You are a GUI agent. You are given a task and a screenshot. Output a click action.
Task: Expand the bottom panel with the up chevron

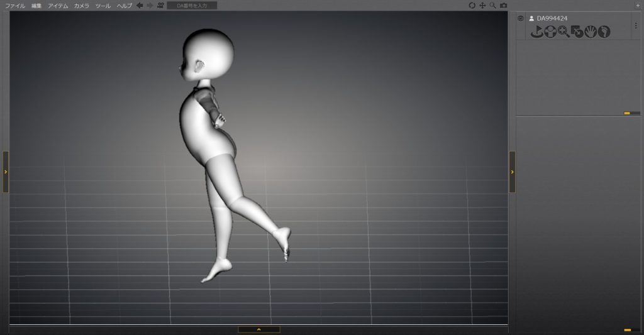tap(258, 329)
